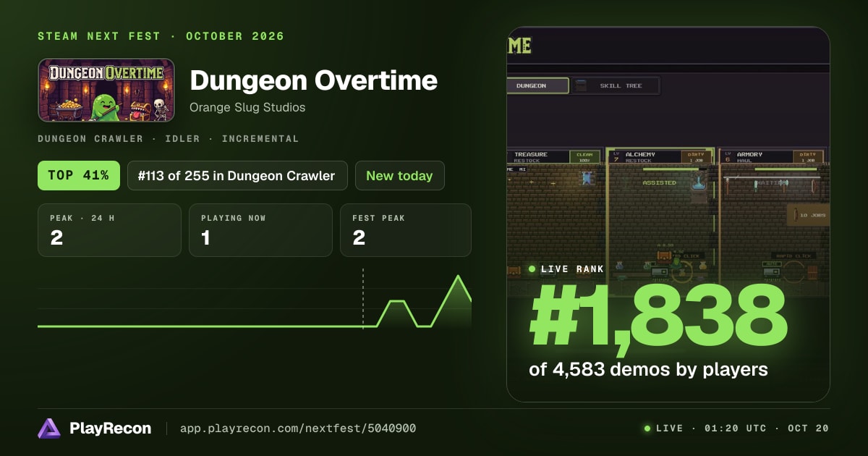Select the Dungeon Overtime title
Screen dimensions: 868x456
(x=313, y=80)
